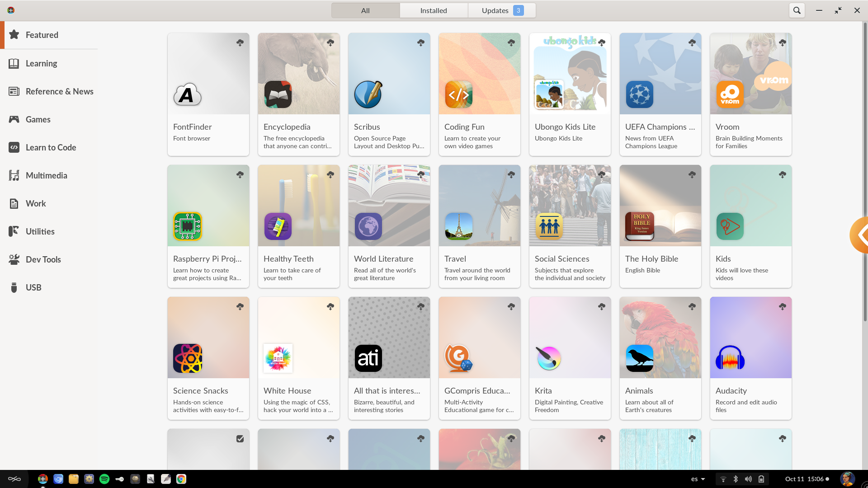Open the Coding Fun app icon
This screenshot has height=488, width=868.
459,95
